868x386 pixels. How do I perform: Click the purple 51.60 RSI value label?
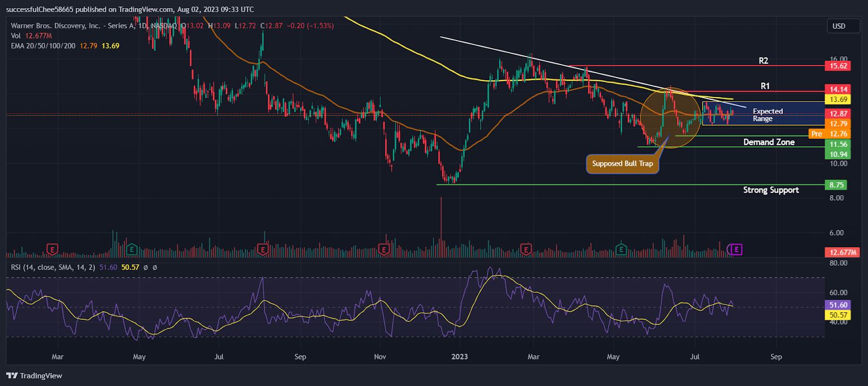[x=838, y=305]
